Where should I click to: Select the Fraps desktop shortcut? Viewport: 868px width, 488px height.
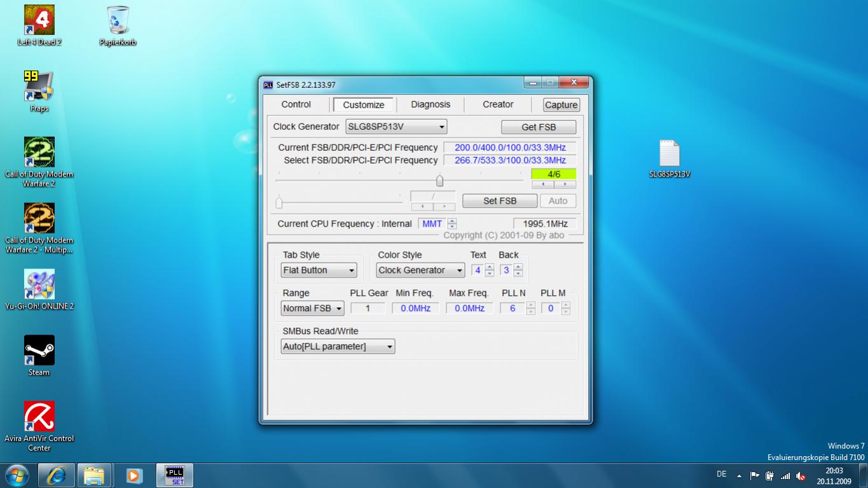click(39, 91)
